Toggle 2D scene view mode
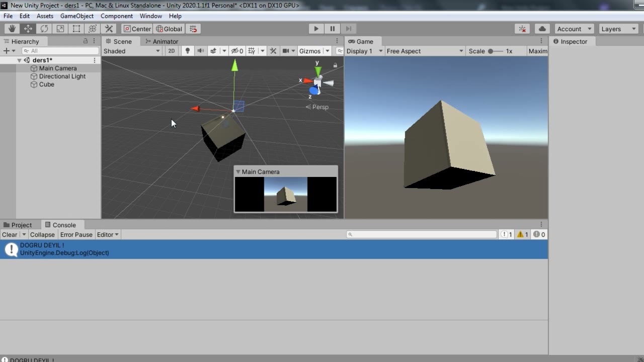 (172, 51)
